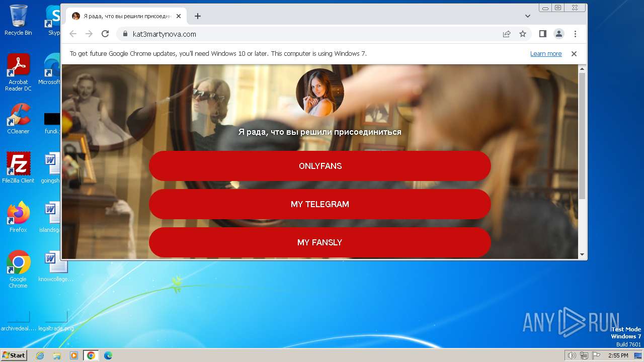644x362 pixels.
Task: Launch Internet Explorer from taskbar
Action: pos(40,355)
